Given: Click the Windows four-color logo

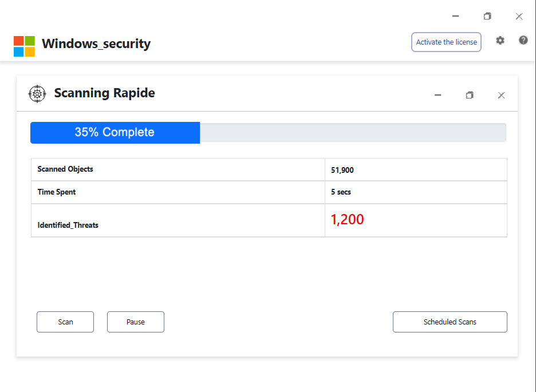Looking at the screenshot, I should 24,46.
